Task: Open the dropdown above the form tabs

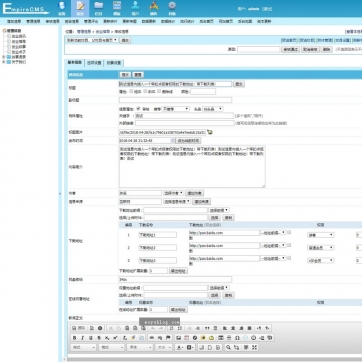Action: [92, 40]
